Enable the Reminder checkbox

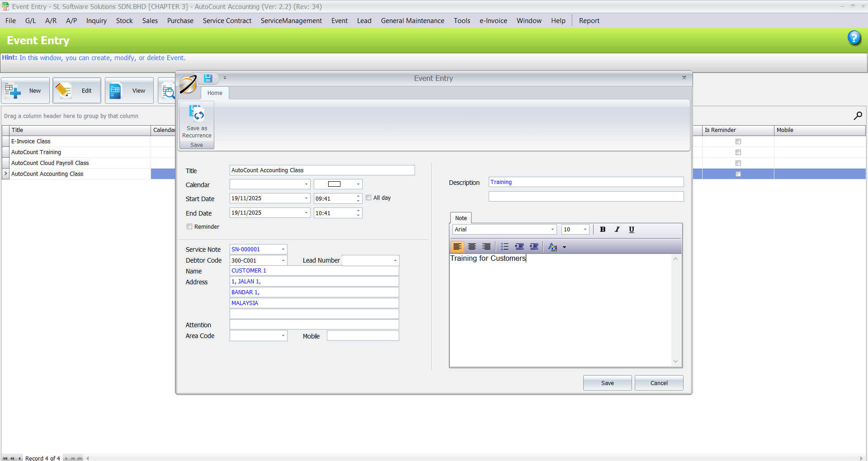(x=189, y=226)
